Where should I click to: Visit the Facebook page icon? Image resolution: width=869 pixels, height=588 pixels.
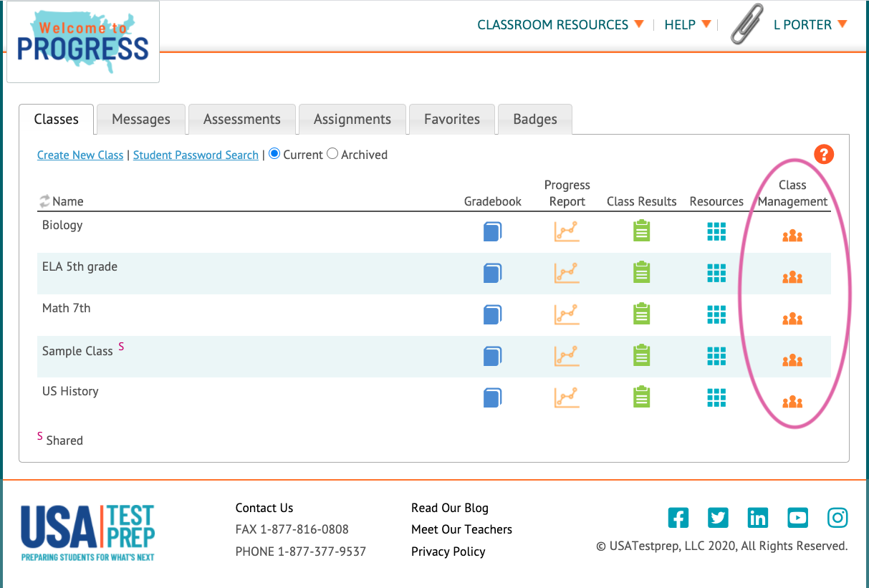tap(678, 517)
